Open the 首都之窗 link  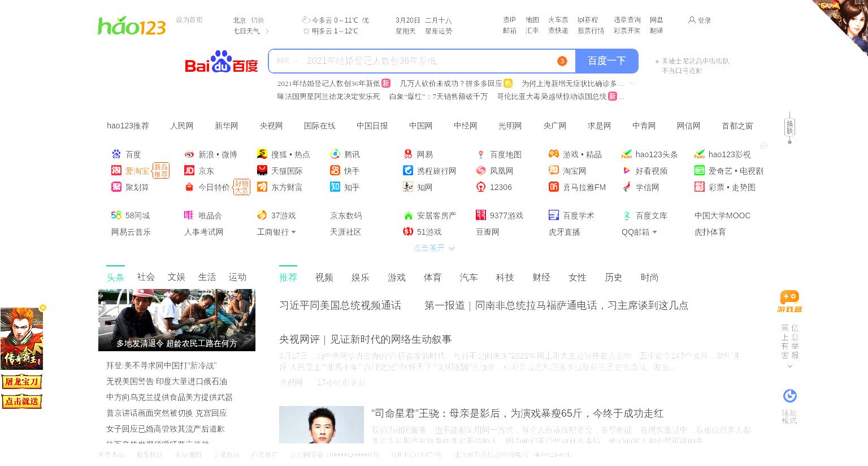[x=737, y=126]
